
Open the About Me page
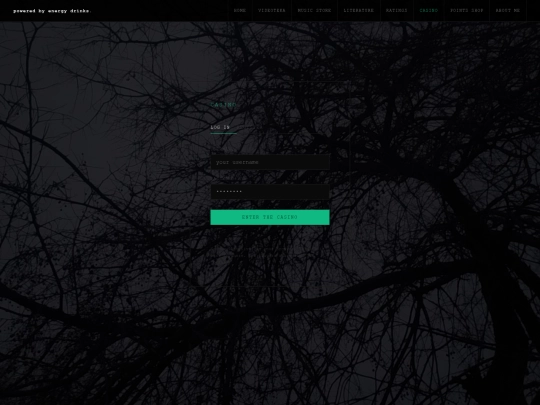pos(508,11)
